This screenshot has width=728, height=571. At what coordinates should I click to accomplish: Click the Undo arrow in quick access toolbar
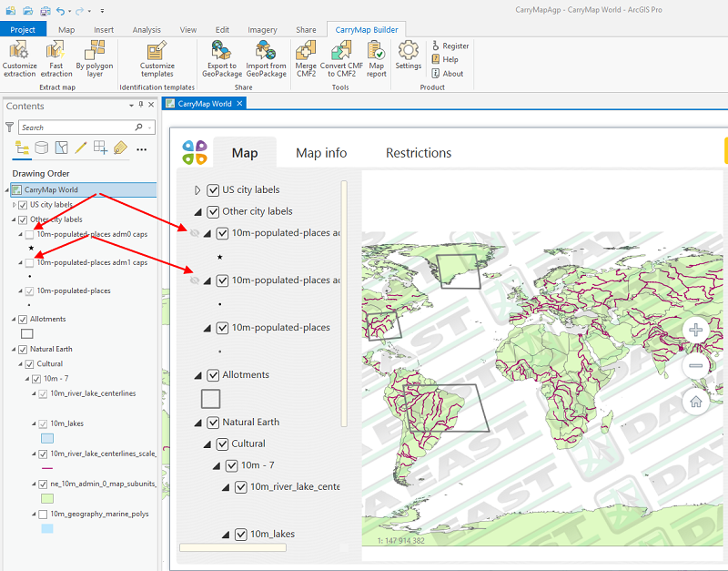pyautogui.click(x=60, y=10)
